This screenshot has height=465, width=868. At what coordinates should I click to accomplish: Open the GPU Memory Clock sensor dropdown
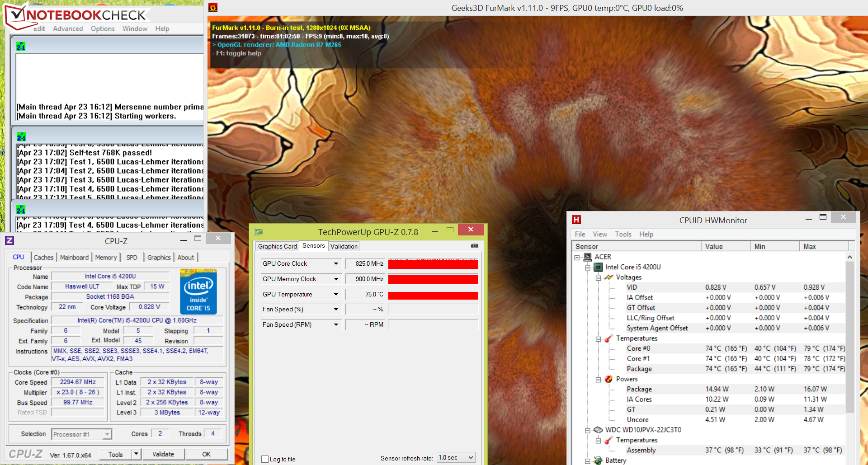[x=336, y=279]
